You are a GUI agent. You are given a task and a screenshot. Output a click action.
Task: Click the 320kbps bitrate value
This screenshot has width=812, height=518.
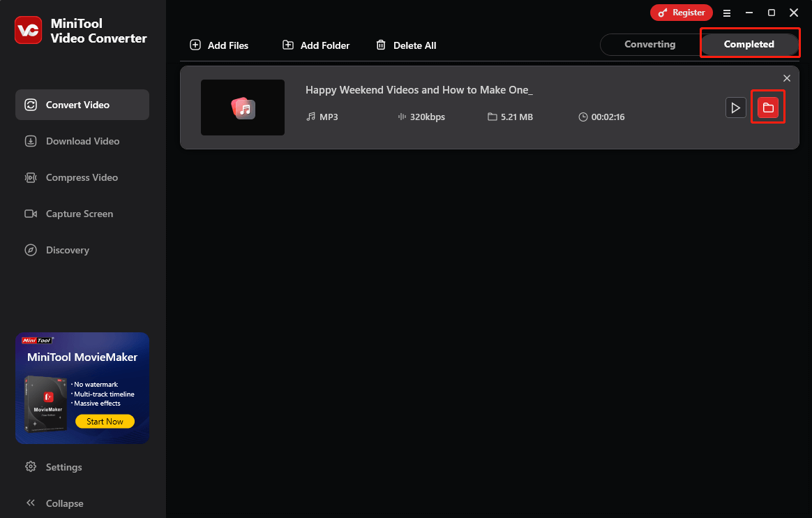click(x=427, y=117)
